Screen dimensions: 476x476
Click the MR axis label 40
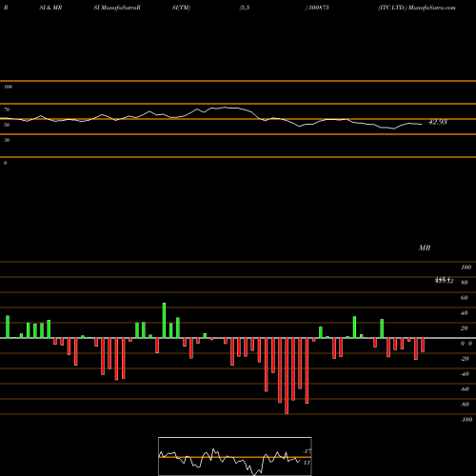(465, 313)
